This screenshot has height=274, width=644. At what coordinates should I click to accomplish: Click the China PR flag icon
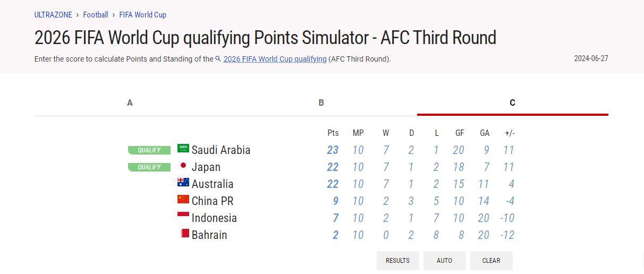coord(183,200)
